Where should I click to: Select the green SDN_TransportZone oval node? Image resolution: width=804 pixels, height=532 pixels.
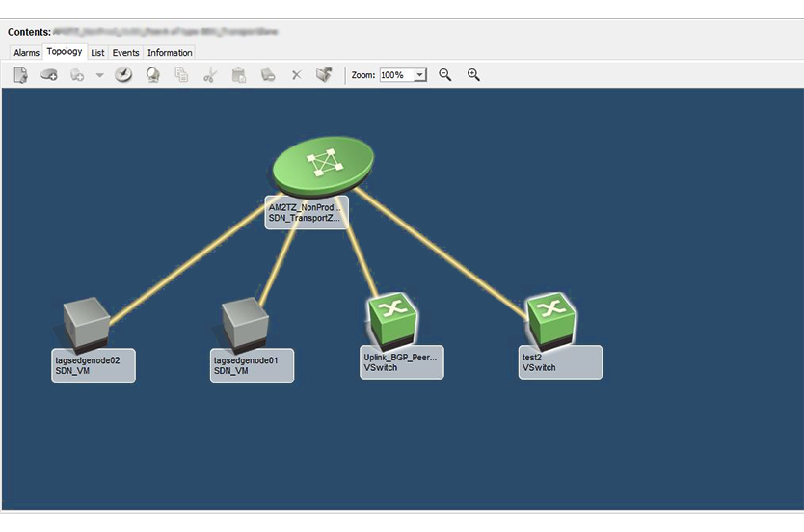pos(322,164)
